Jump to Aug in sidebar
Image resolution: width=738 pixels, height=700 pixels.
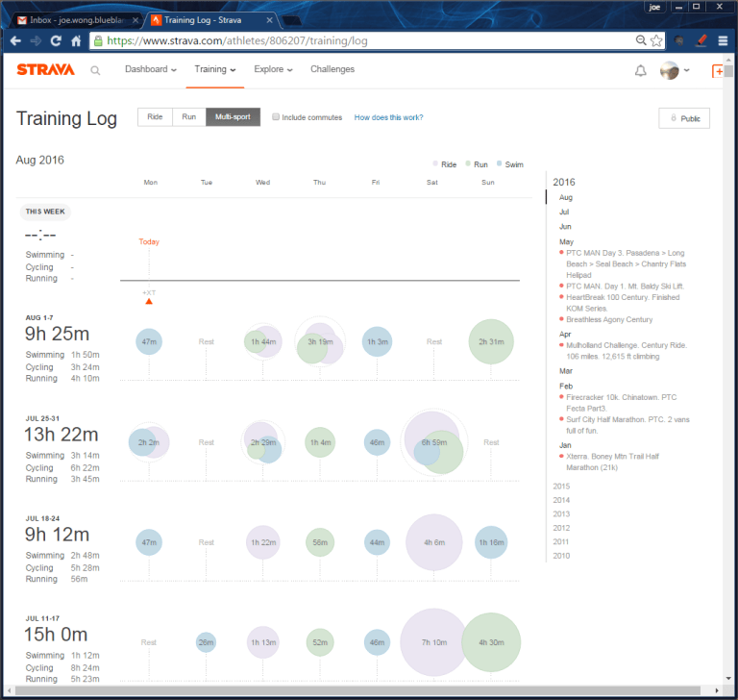click(566, 197)
